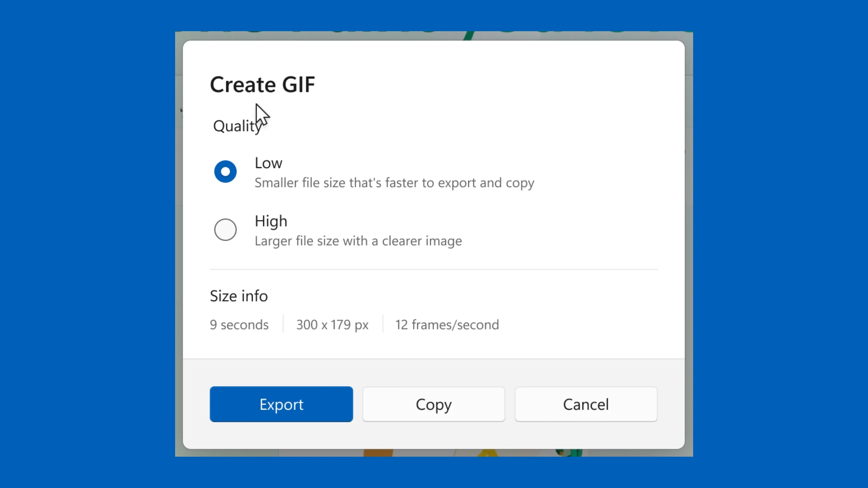The width and height of the screenshot is (868, 488).
Task: Click "Smaller file size that's faster to export and copy"
Action: 394,183
